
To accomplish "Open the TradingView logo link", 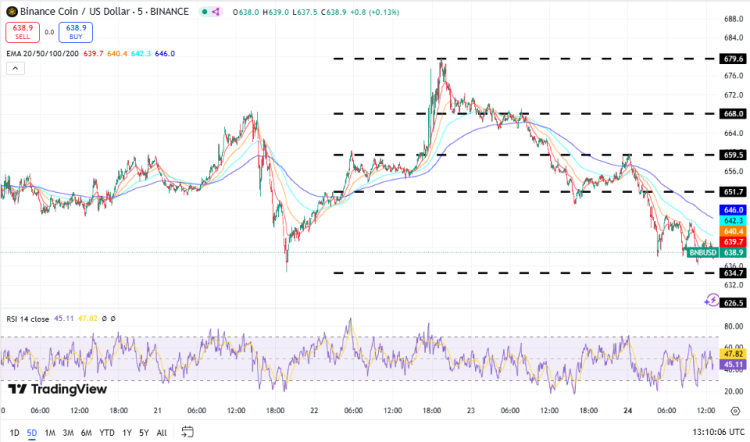I will tap(57, 389).
